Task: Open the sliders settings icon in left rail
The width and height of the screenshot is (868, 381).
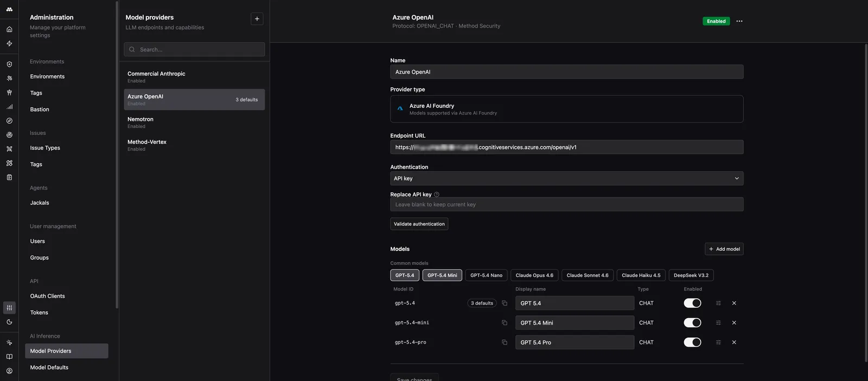Action: click(x=9, y=308)
